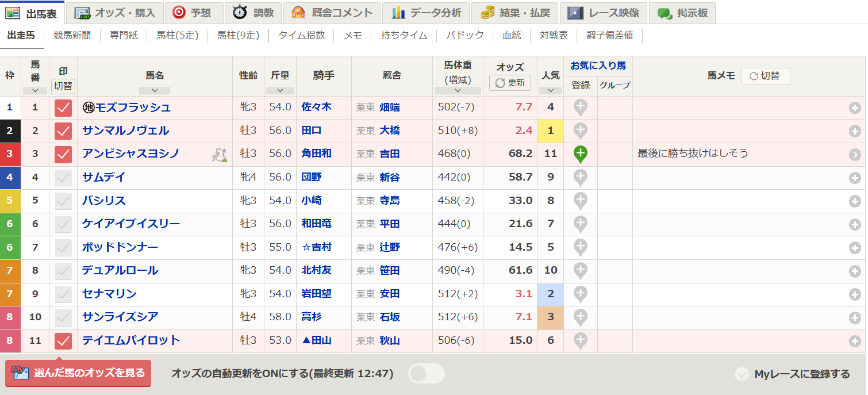Image resolution: width=868 pixels, height=395 pixels.
Task: Open jockey 佐々木 link
Action: 316,107
